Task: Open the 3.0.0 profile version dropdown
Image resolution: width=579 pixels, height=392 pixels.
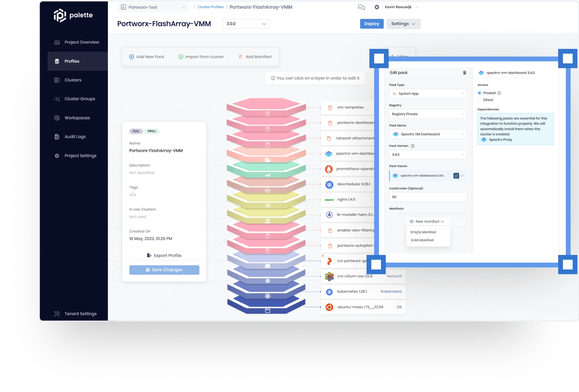Action: tap(246, 24)
